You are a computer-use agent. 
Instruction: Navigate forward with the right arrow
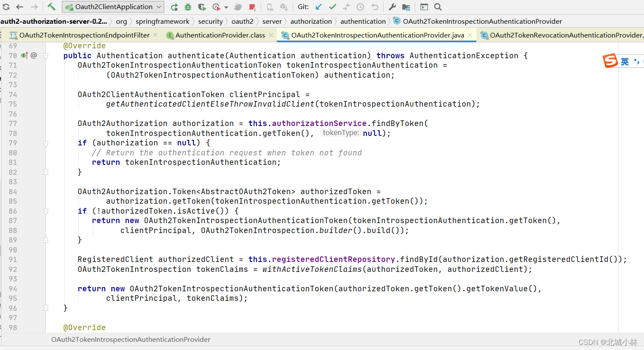(x=34, y=7)
